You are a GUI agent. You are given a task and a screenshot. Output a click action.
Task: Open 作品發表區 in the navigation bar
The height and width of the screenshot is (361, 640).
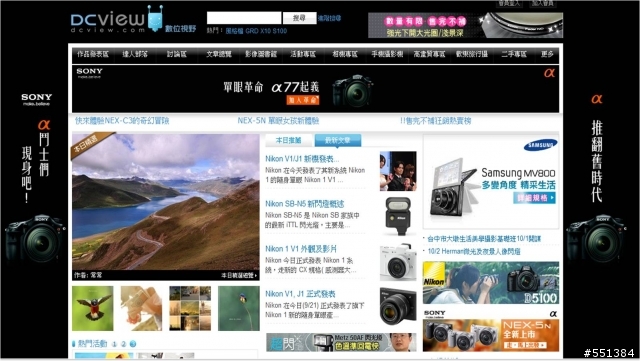93,54
